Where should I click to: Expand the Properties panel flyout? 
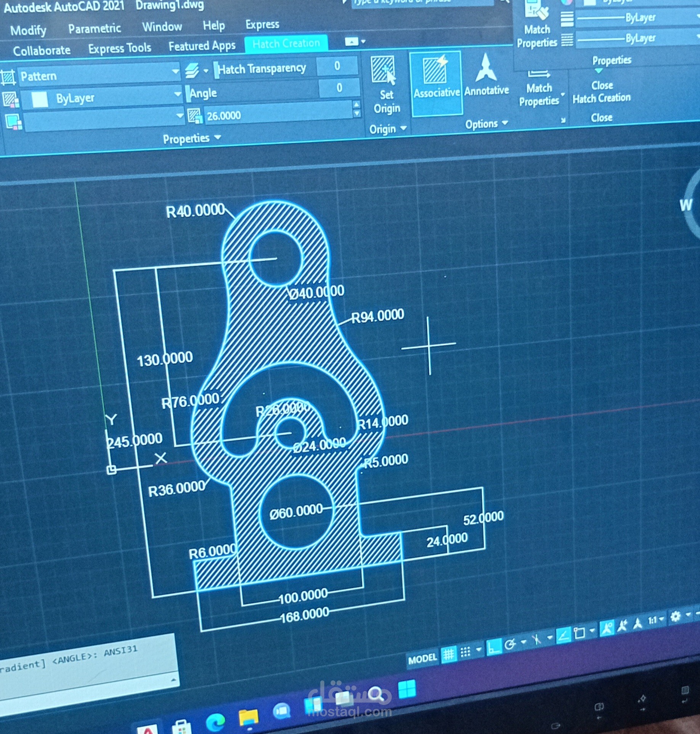192,138
